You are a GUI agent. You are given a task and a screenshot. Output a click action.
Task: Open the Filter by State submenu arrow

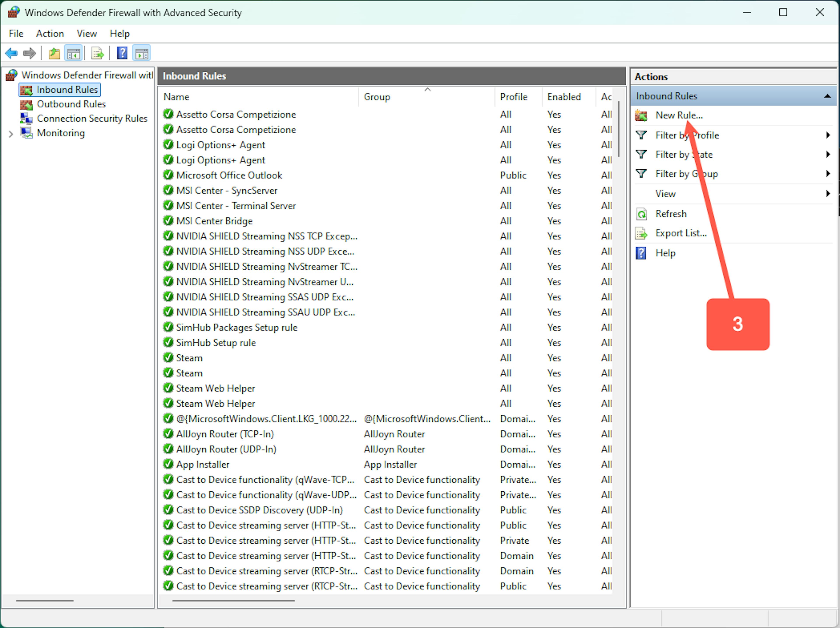click(828, 155)
